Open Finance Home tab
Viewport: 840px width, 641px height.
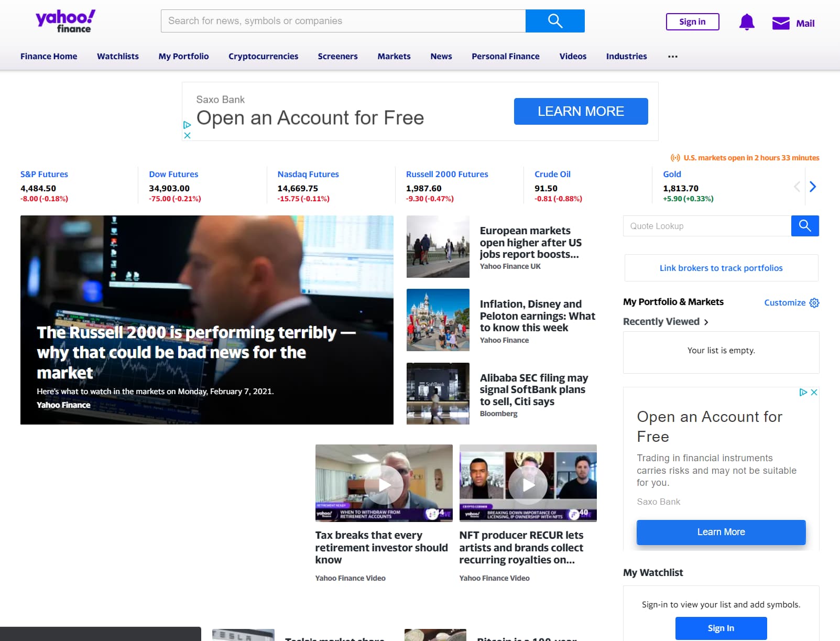tap(49, 56)
